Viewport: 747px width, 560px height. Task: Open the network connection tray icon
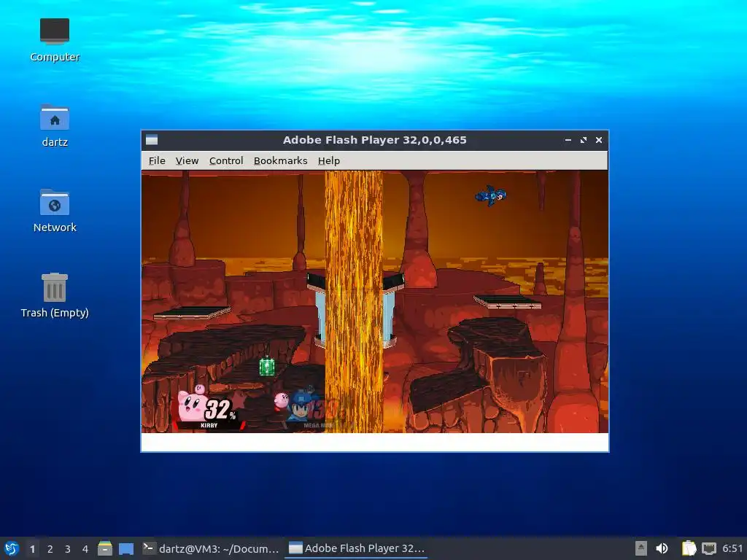[x=709, y=548]
